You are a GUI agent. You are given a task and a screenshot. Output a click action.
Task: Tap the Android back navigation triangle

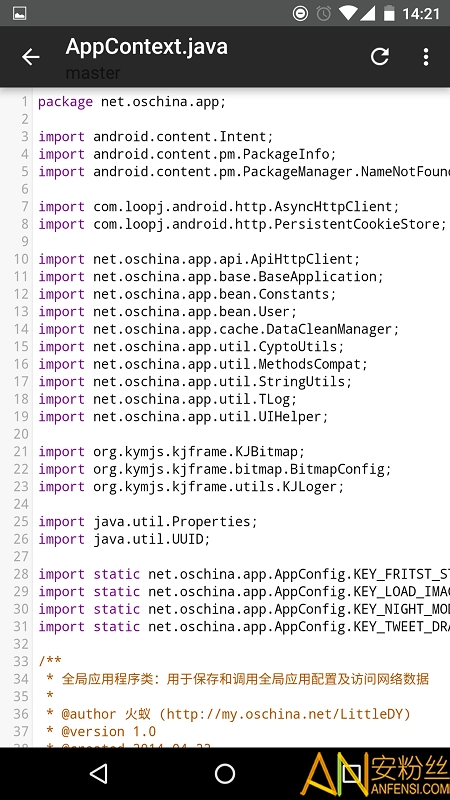pos(99,773)
